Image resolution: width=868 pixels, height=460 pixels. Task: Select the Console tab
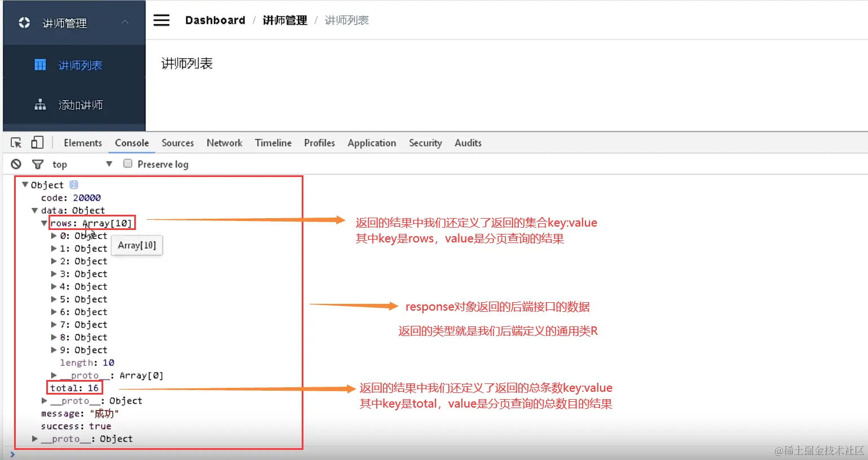click(132, 143)
